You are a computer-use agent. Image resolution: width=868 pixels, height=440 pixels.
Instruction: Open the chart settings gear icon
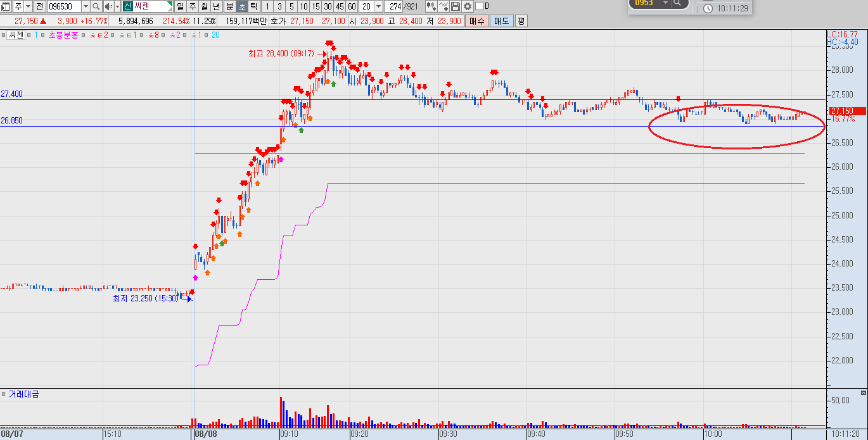pyautogui.click(x=468, y=6)
